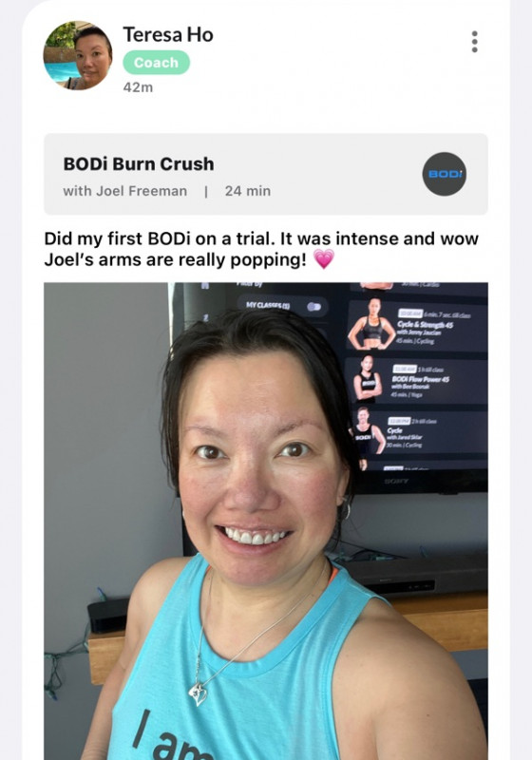Select the BODi Flow Power 45 trainer thumbnail
The width and height of the screenshot is (532, 760).
click(x=368, y=380)
